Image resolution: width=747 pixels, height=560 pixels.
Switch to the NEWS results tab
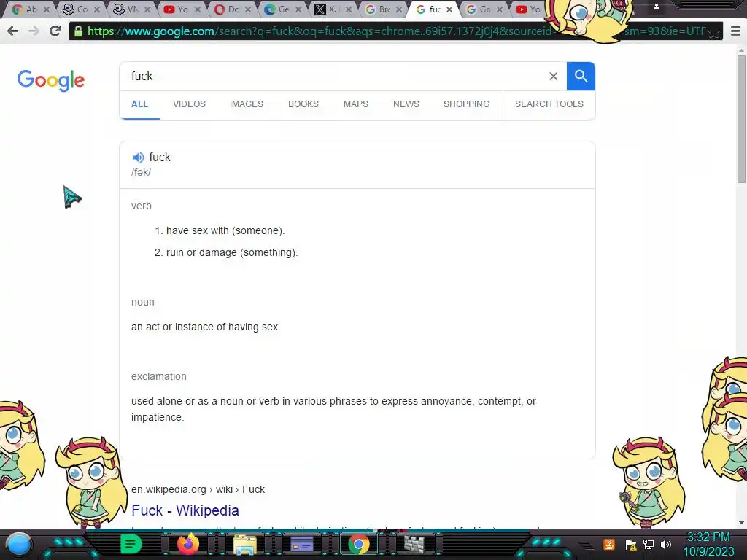pyautogui.click(x=406, y=104)
